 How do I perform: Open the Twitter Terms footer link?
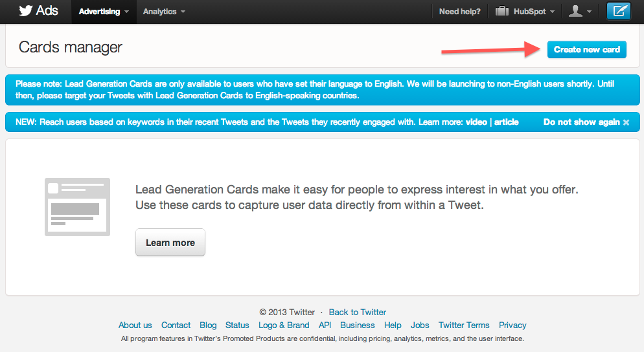point(464,325)
